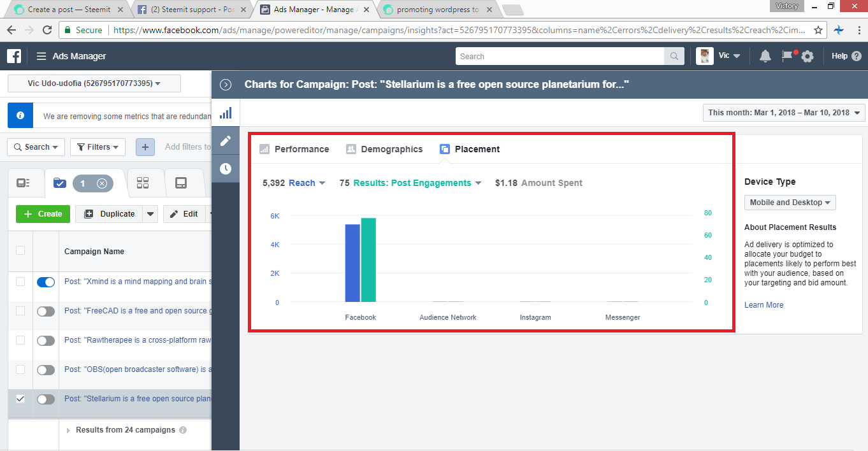The image size is (868, 451).
Task: Click the browser extension icon
Action: click(x=839, y=30)
